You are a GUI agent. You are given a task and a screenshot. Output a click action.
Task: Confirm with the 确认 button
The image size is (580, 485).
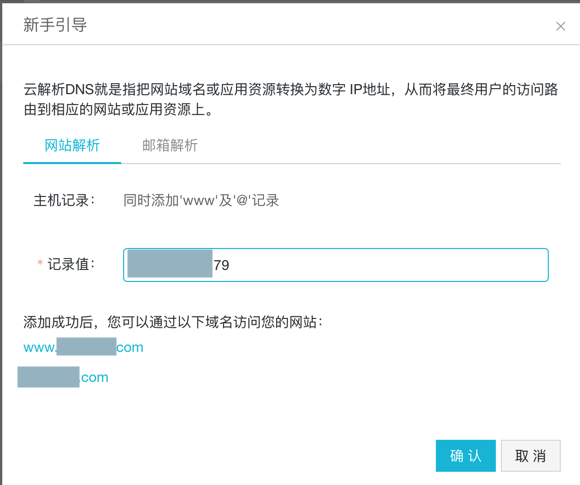(x=465, y=455)
